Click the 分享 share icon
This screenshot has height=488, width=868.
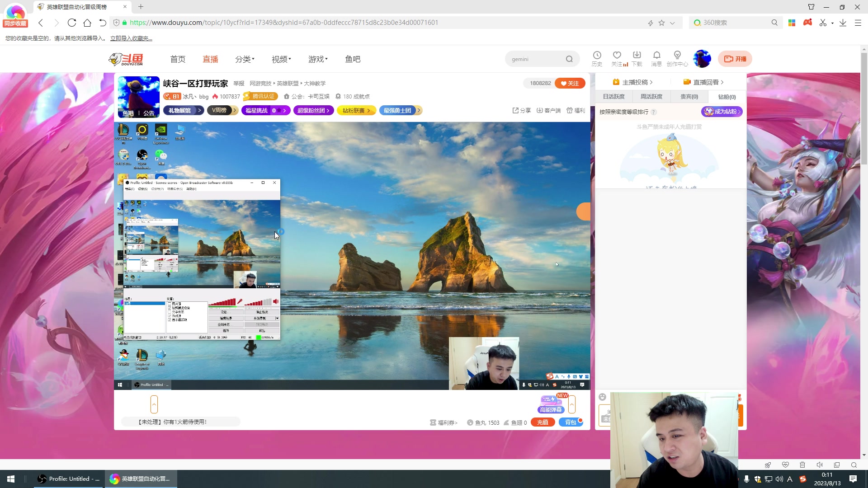(x=521, y=110)
